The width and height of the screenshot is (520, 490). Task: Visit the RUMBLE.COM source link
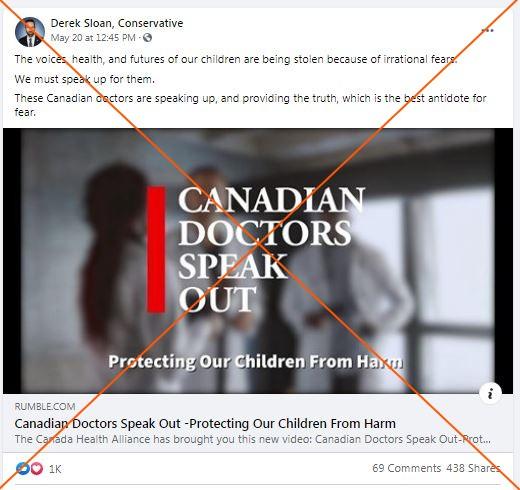click(45, 407)
